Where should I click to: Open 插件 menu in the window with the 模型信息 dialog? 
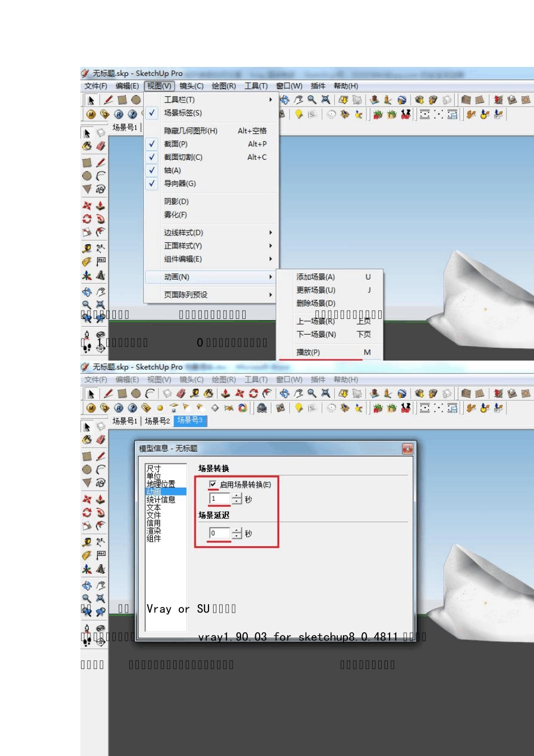coord(318,380)
